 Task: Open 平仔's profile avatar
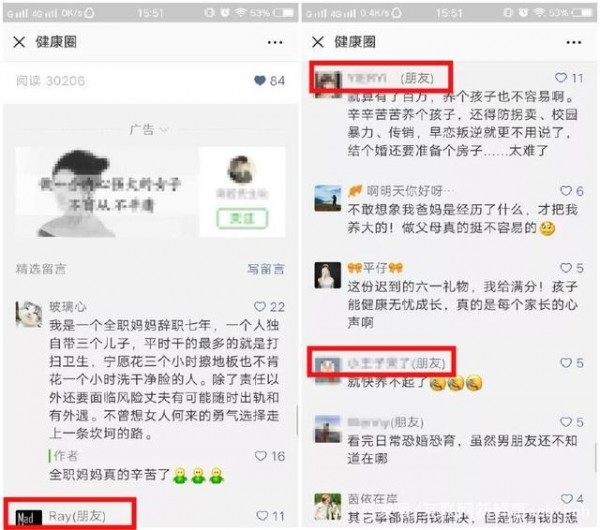[x=328, y=275]
